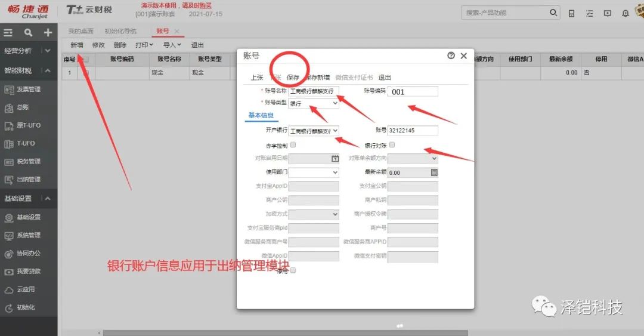Tick the 银行对账 checkbox
This screenshot has width=644, height=336.
click(x=392, y=145)
